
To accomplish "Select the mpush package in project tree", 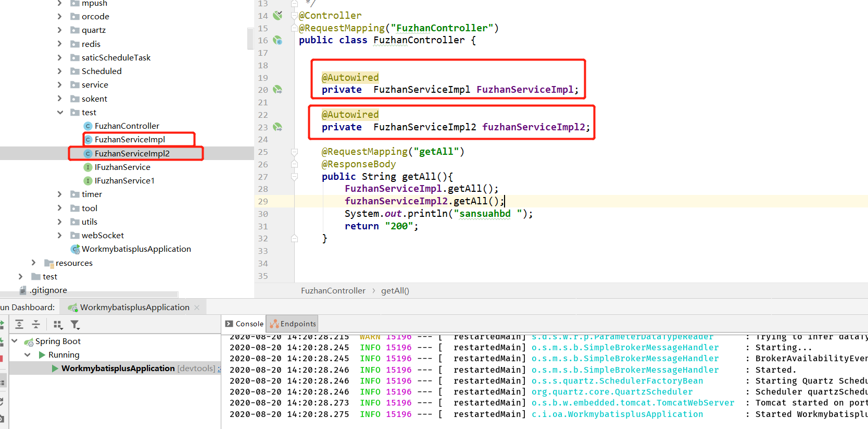I will (94, 4).
